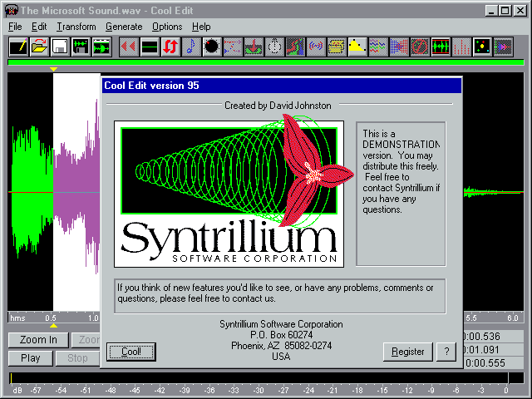532x399 pixels.
Task: Click the bottom yellow selection marker triangle
Action: (53, 326)
